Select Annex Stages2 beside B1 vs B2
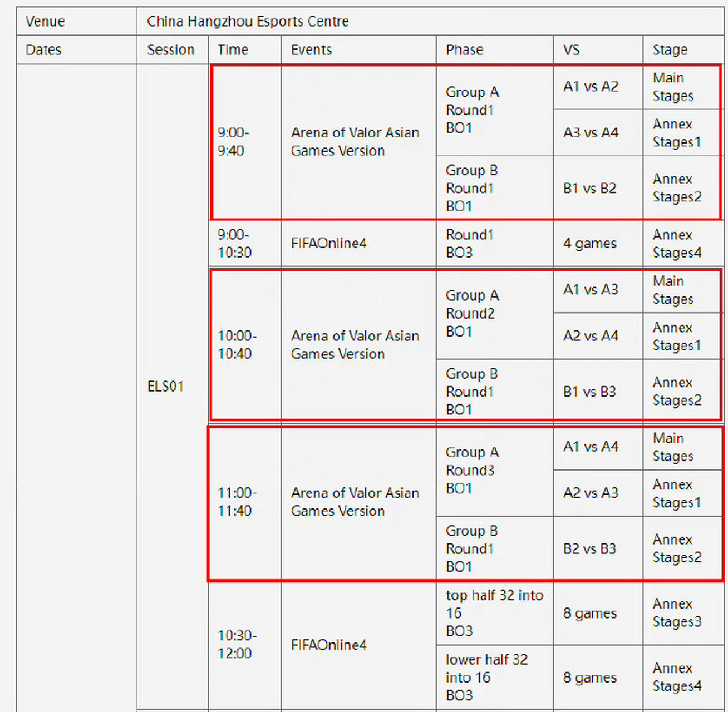This screenshot has height=712, width=728. point(683,188)
